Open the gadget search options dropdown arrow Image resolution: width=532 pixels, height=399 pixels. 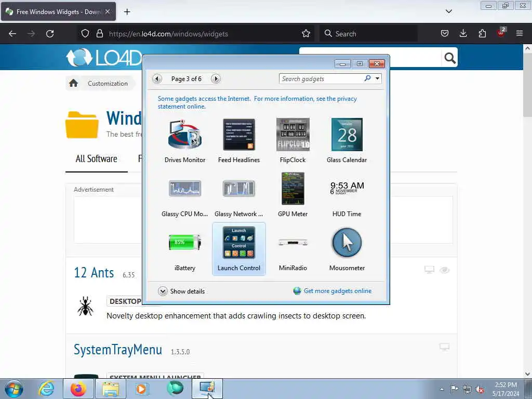pos(377,79)
